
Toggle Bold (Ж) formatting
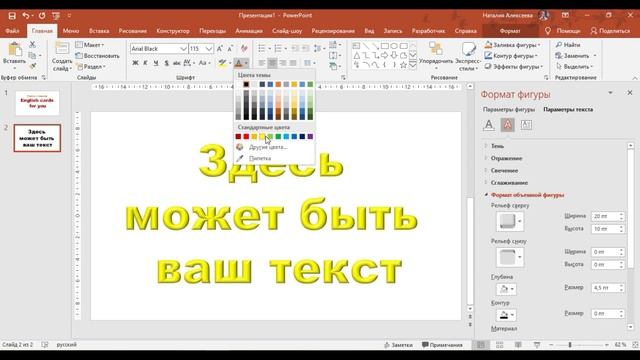click(135, 63)
